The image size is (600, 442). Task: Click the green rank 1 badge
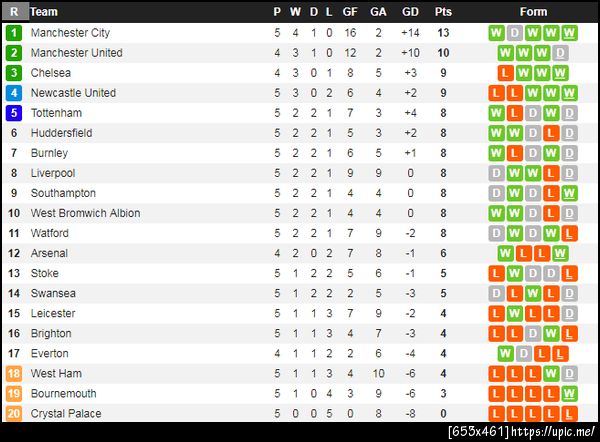click(14, 32)
